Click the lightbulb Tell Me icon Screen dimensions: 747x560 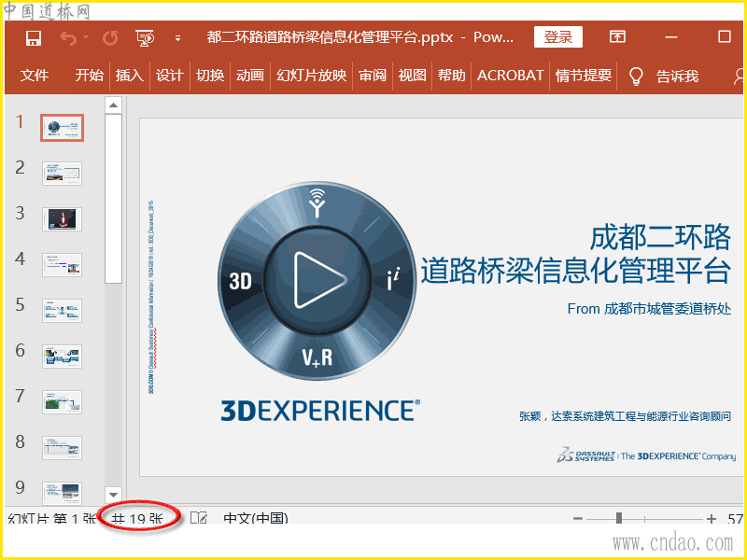coord(636,76)
